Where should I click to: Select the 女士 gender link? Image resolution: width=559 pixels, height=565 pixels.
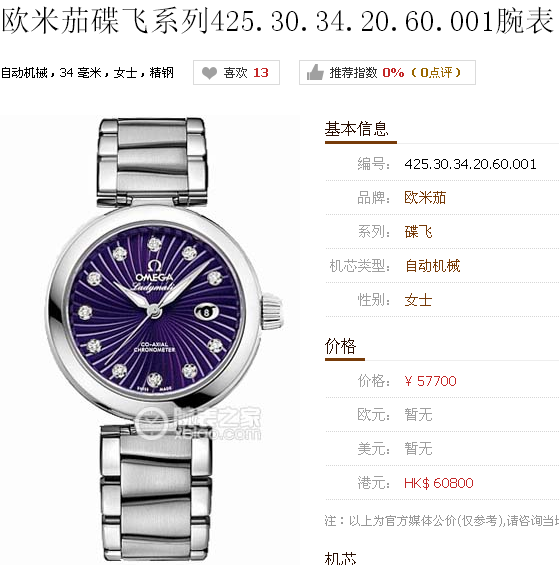(x=418, y=300)
